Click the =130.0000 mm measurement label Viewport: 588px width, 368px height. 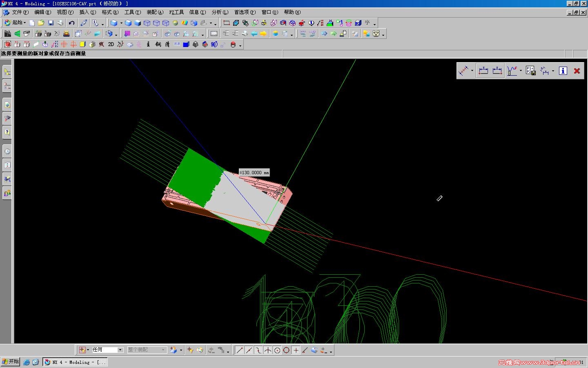coord(254,173)
